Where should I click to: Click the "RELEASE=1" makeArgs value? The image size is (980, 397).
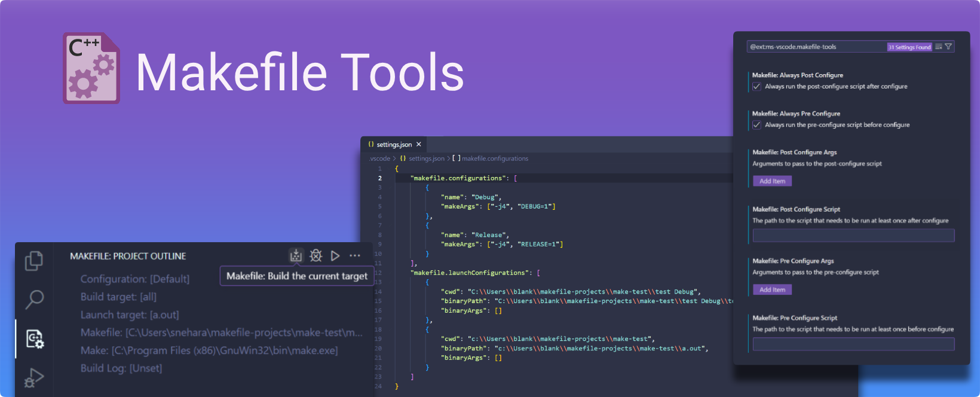point(538,244)
